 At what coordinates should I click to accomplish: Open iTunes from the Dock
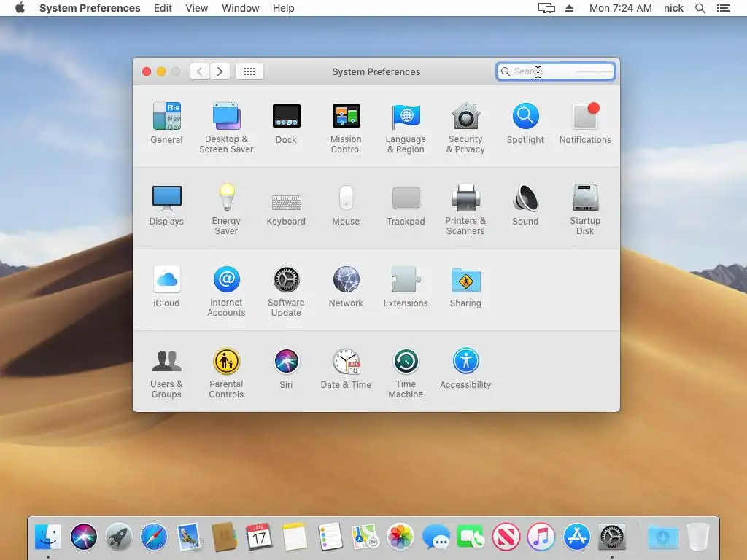click(541, 537)
